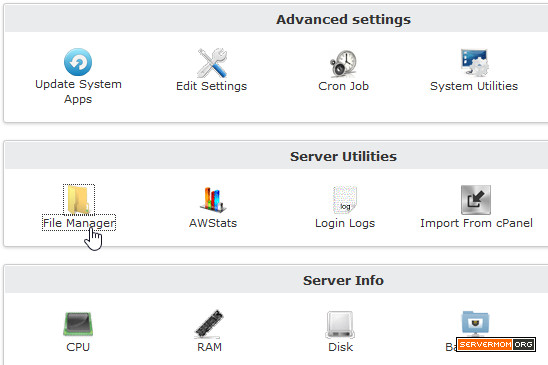Click the Edit Settings label
548x365 pixels.
[211, 86]
